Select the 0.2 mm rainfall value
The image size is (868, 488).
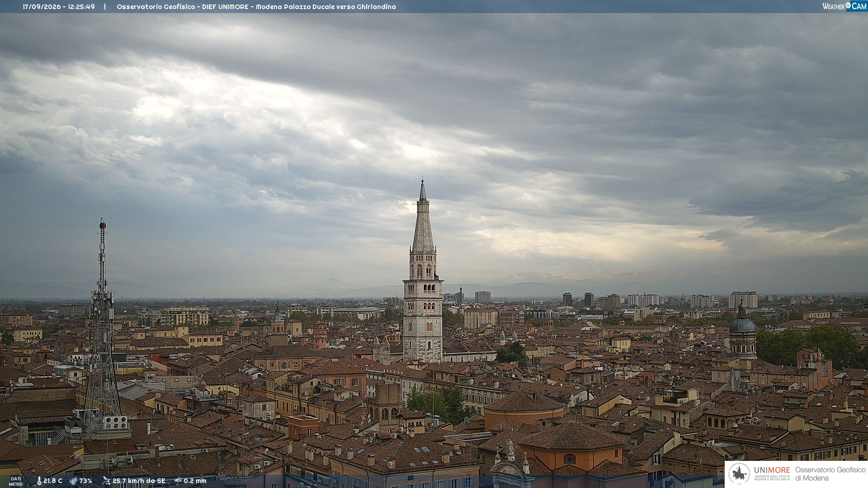[x=195, y=481]
